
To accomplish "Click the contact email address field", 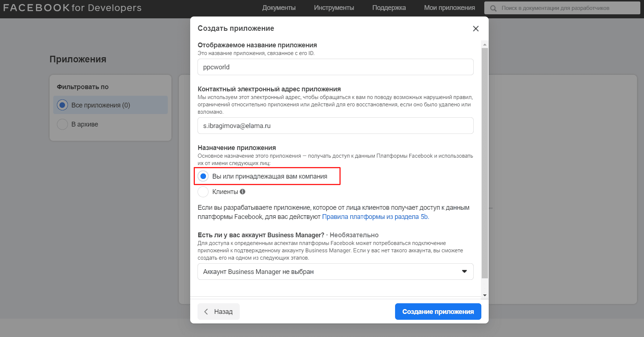I will point(335,126).
